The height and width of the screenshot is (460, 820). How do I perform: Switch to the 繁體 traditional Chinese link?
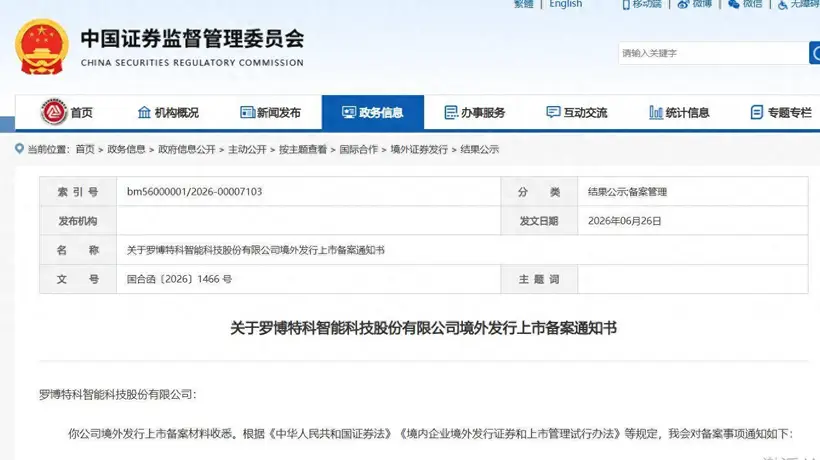[x=523, y=4]
